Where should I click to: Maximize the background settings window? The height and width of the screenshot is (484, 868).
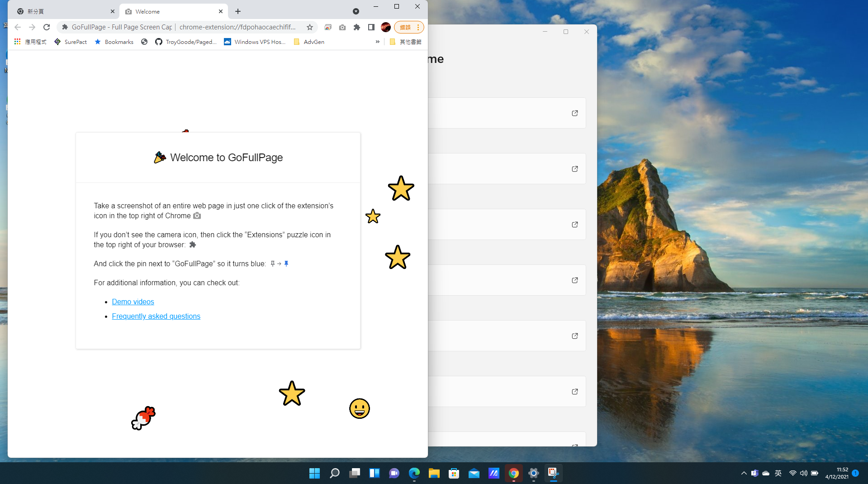[566, 32]
